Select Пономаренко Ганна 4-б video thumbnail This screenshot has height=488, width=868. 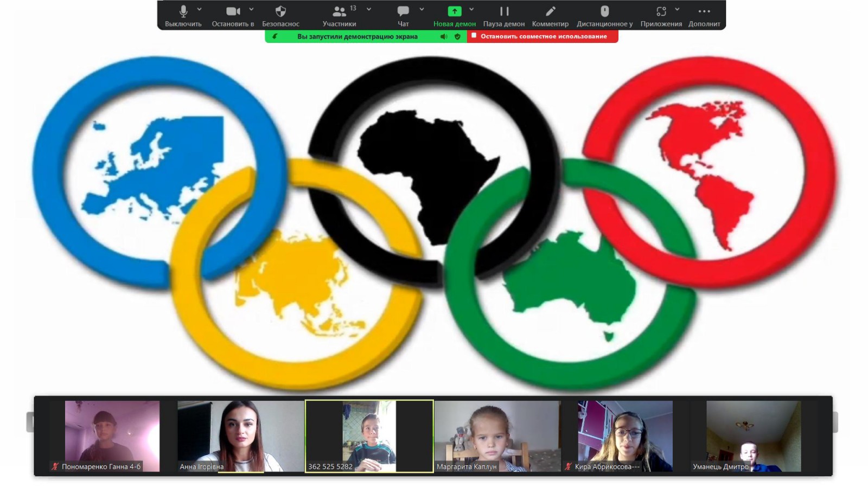click(x=112, y=436)
